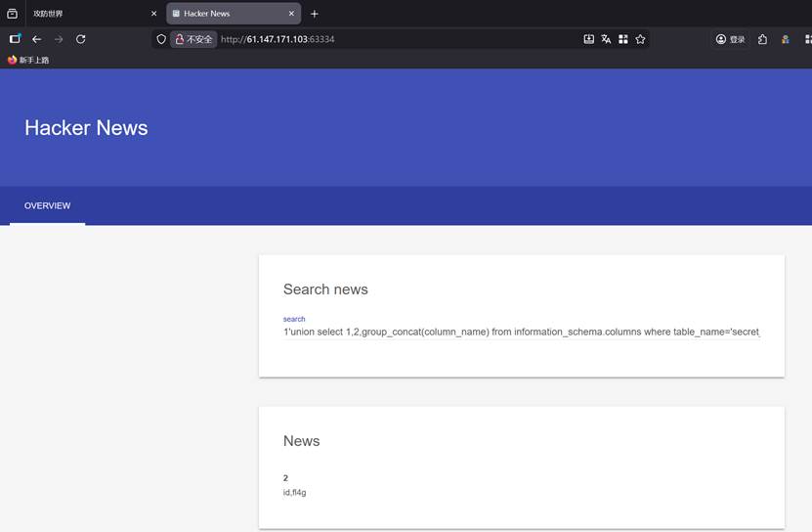Image resolution: width=812 pixels, height=532 pixels.
Task: Click the small search field label
Action: coord(294,319)
